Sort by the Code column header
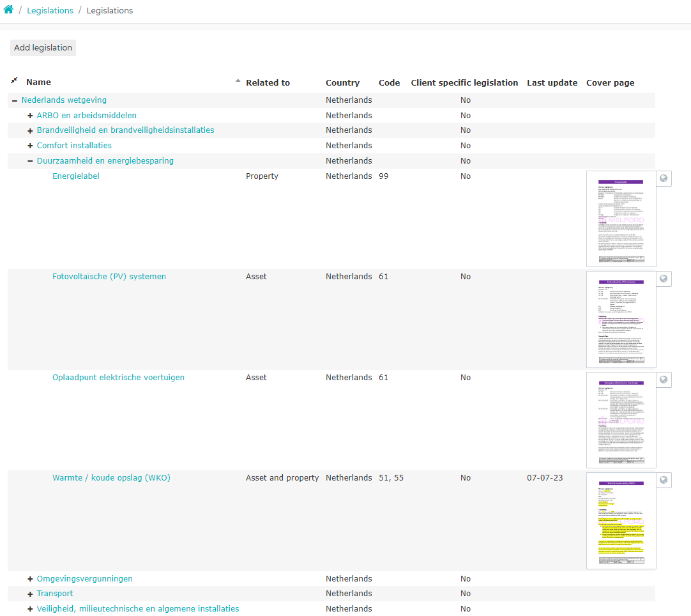Viewport: 691px width, 616px height. click(x=389, y=82)
